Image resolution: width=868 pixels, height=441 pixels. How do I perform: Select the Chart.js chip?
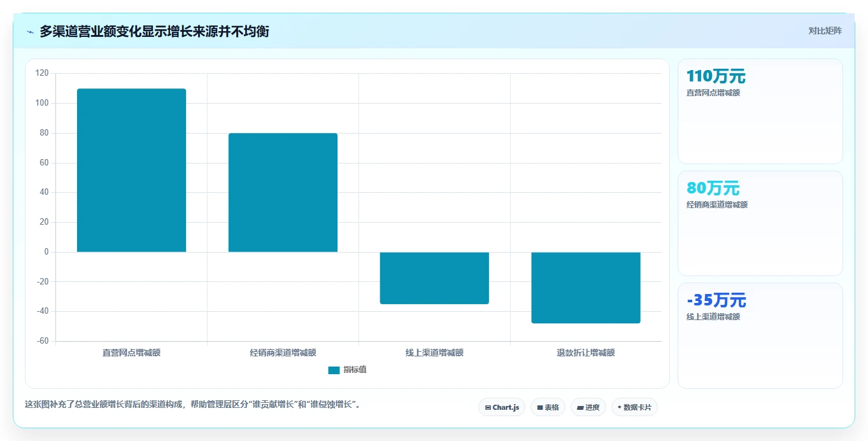(502, 407)
